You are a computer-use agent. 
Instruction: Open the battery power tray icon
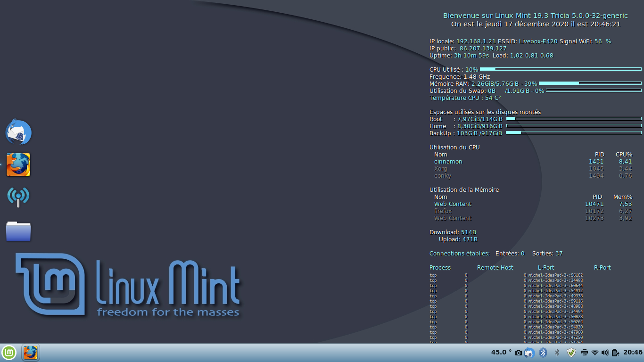point(615,353)
